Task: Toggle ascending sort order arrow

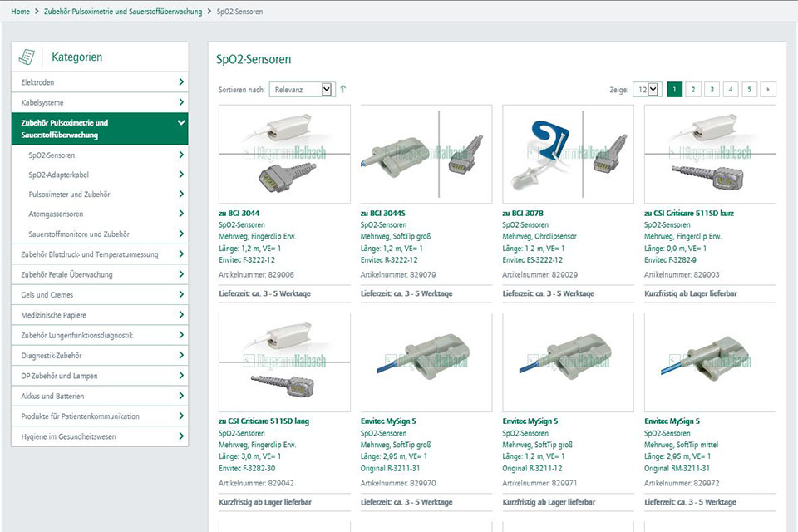Action: pyautogui.click(x=343, y=89)
